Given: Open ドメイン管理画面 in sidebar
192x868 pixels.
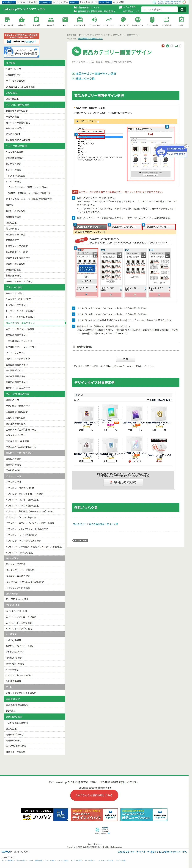Looking at the screenshot, I should (x=34, y=176).
